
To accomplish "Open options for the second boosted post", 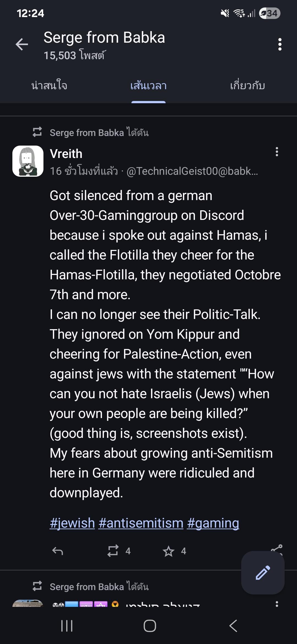I will [277, 603].
